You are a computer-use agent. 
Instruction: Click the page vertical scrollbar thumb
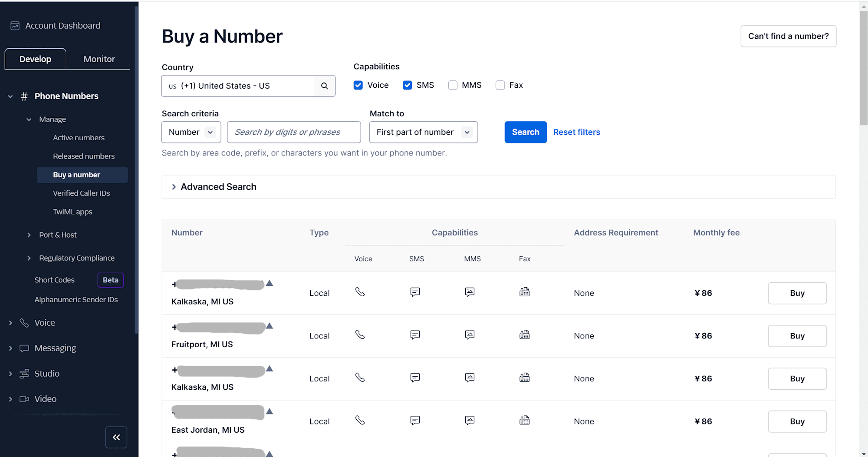coord(863,68)
